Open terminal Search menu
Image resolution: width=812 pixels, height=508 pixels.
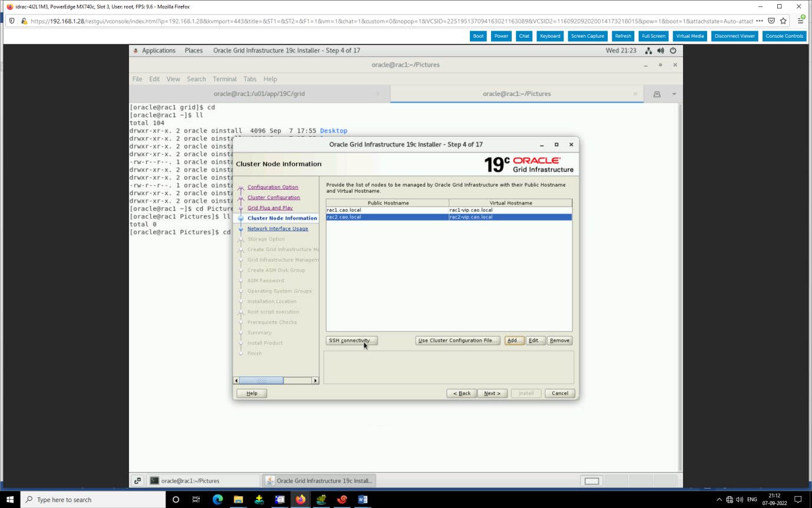coord(197,79)
